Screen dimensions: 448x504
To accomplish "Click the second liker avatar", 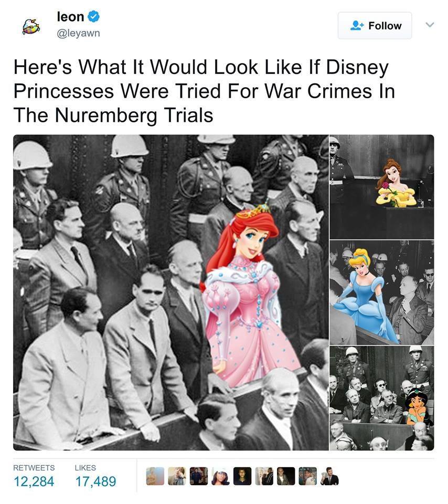I will pyautogui.click(x=177, y=476).
